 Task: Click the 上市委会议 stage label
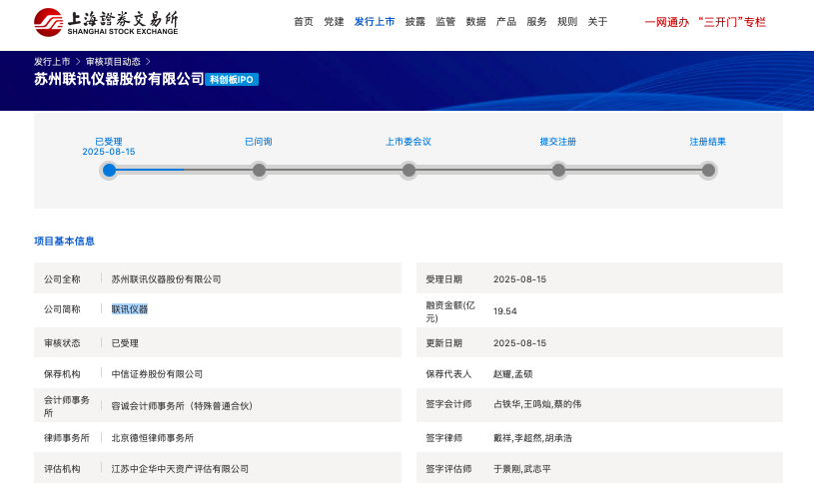coord(408,142)
